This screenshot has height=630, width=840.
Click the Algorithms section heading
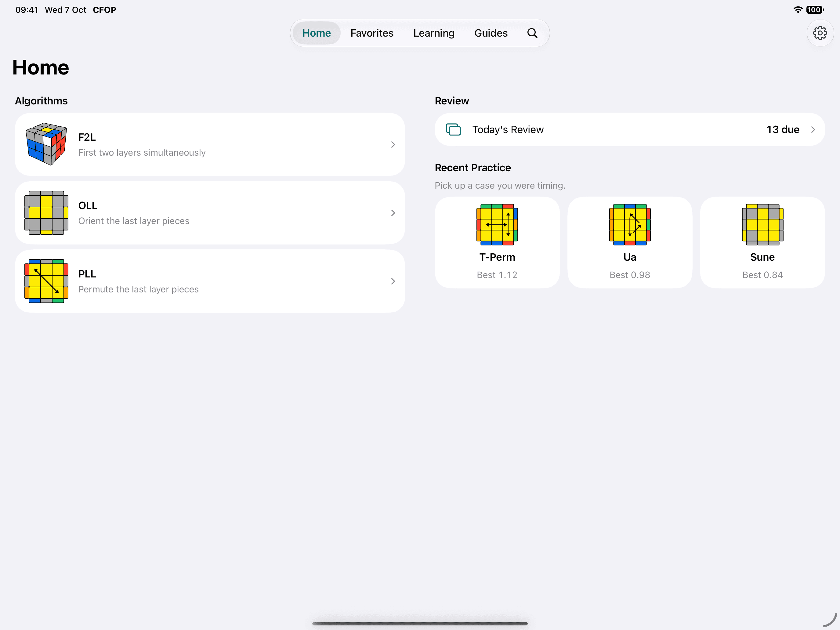click(x=41, y=101)
